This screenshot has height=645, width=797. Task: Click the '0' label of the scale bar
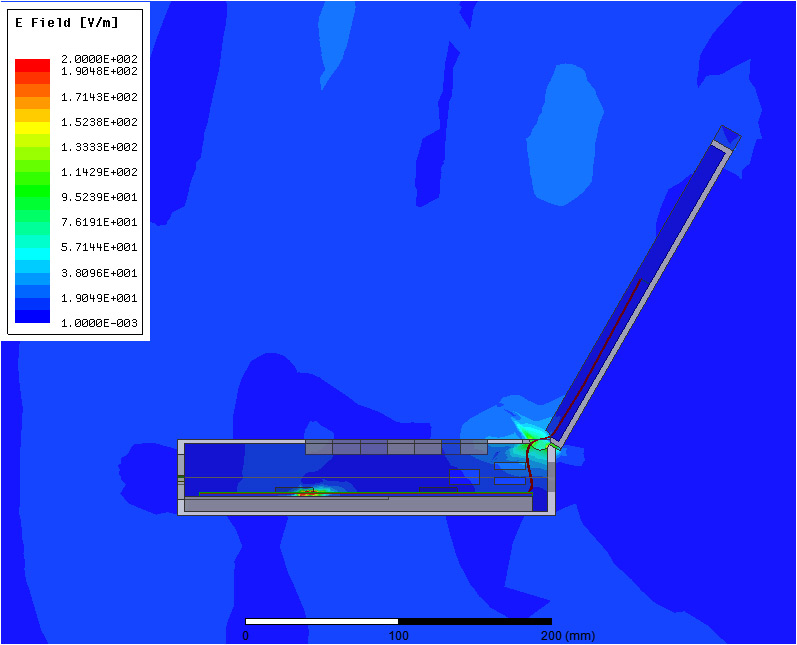(x=246, y=635)
